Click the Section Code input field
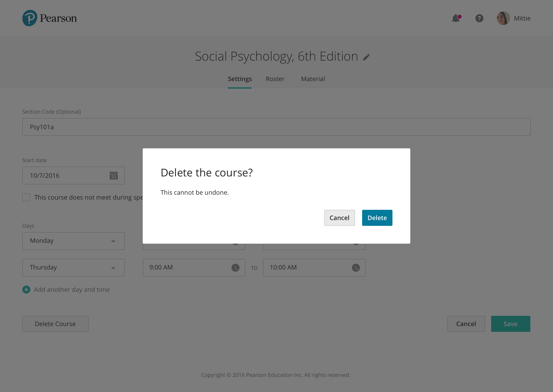 (276, 127)
